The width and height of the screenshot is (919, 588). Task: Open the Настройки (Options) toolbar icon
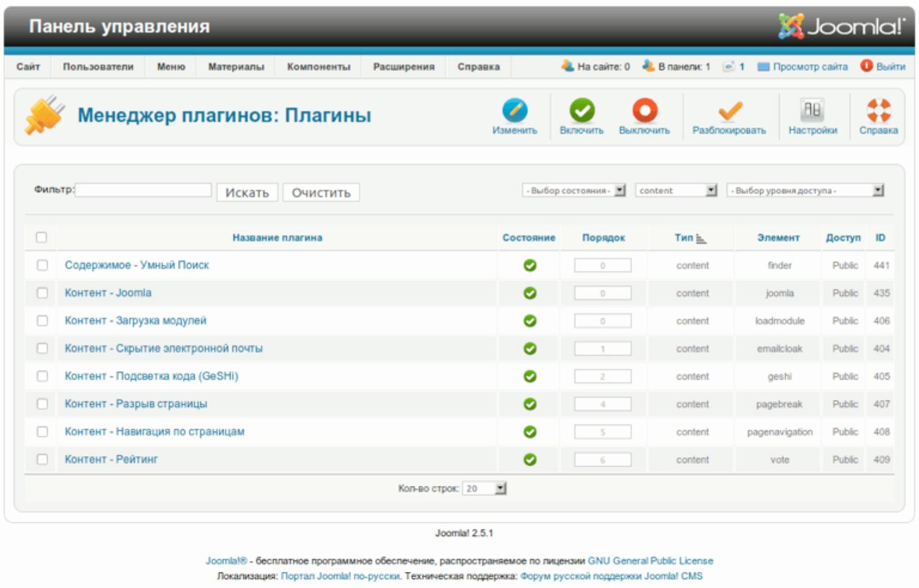click(x=812, y=111)
